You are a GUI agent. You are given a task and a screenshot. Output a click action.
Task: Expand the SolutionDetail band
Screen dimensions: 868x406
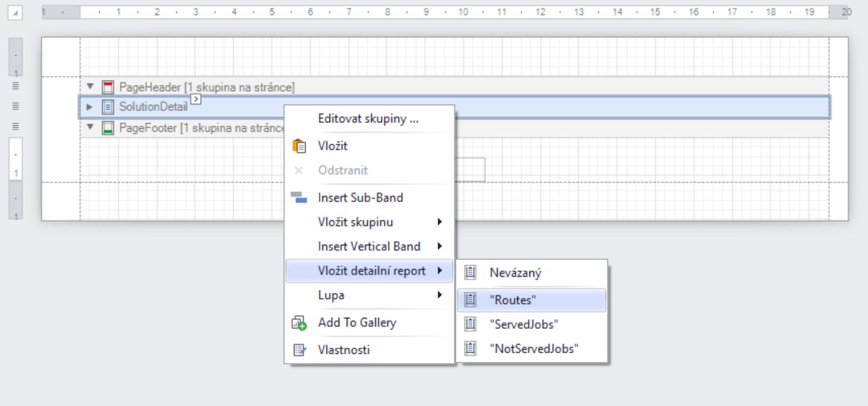point(90,107)
